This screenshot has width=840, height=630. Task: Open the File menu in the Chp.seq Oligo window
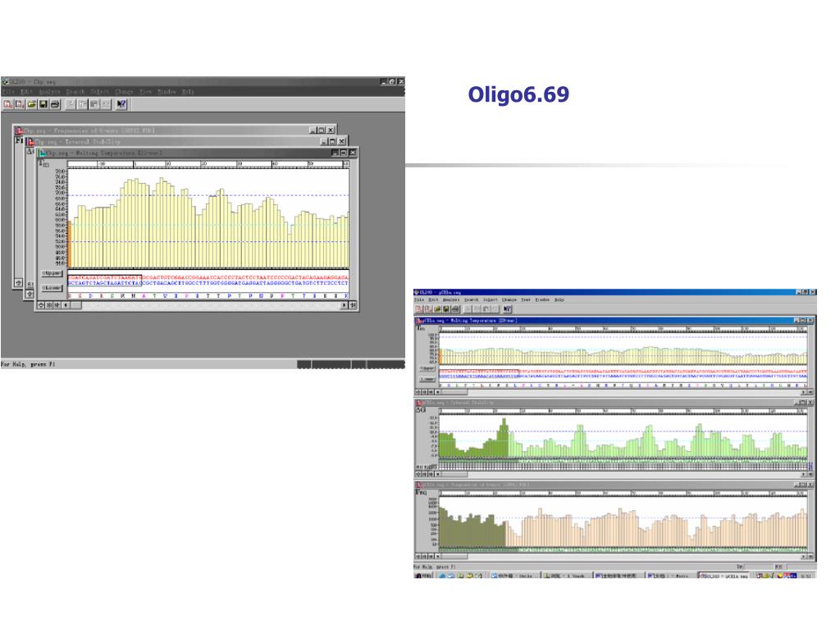tap(8, 92)
